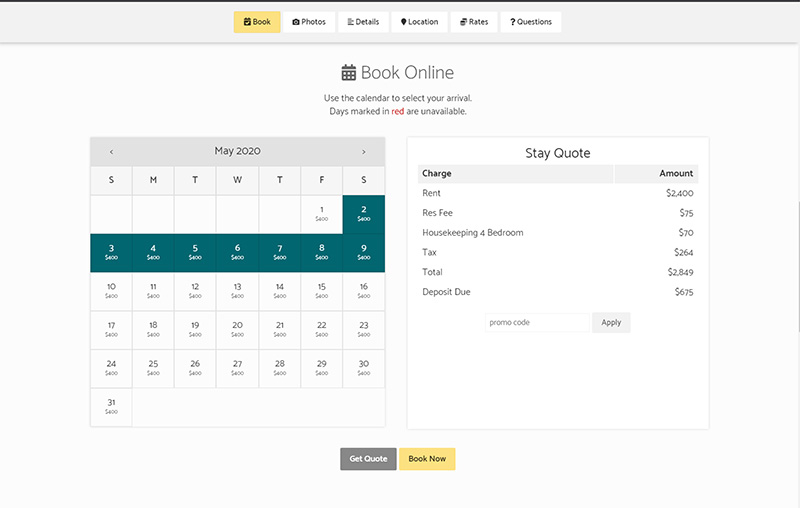
Task: Click the list icon on Details tab
Action: (350, 22)
